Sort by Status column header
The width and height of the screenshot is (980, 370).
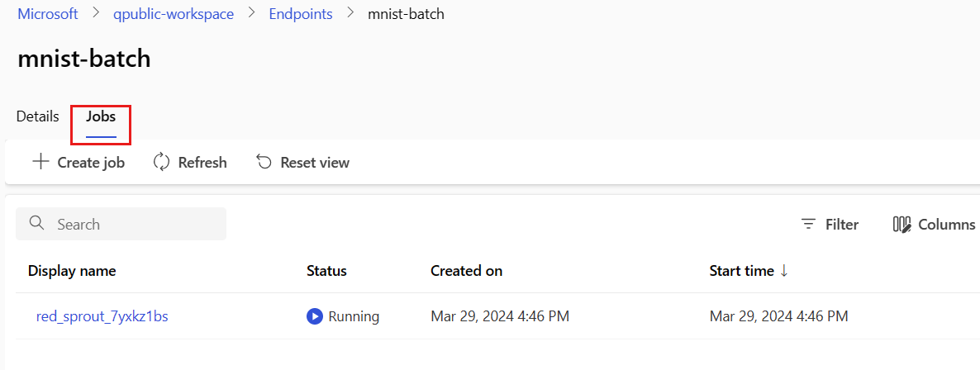pos(326,271)
